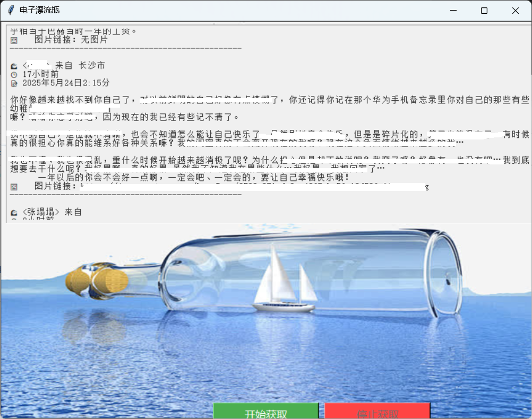Click the maximize button in the title bar
This screenshot has width=532, height=419.
tap(483, 10)
